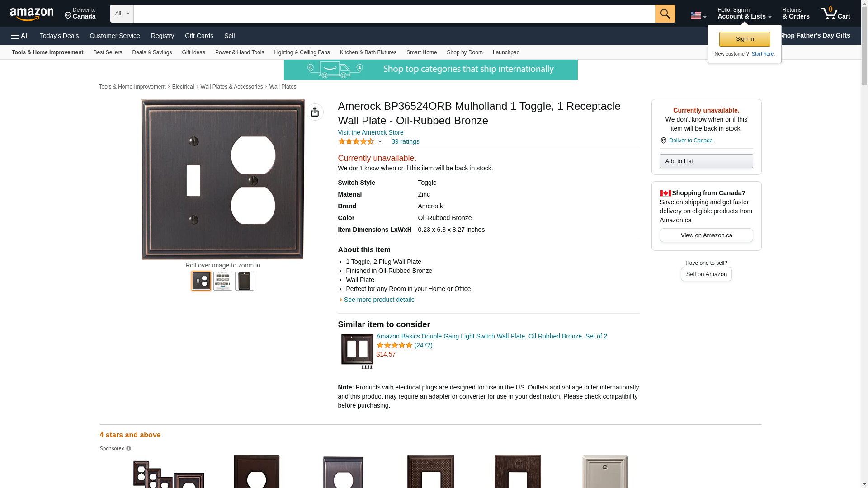Image resolution: width=868 pixels, height=488 pixels.
Task: Open the US flag language selector
Action: (x=698, y=15)
